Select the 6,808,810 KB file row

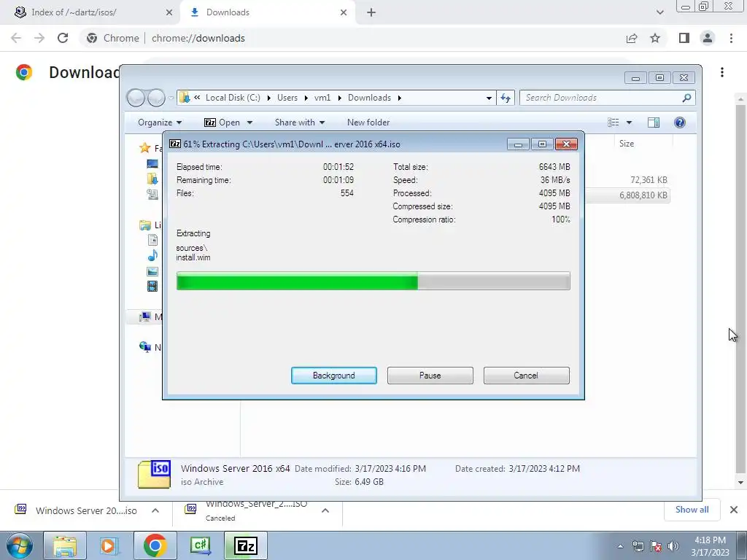point(627,195)
